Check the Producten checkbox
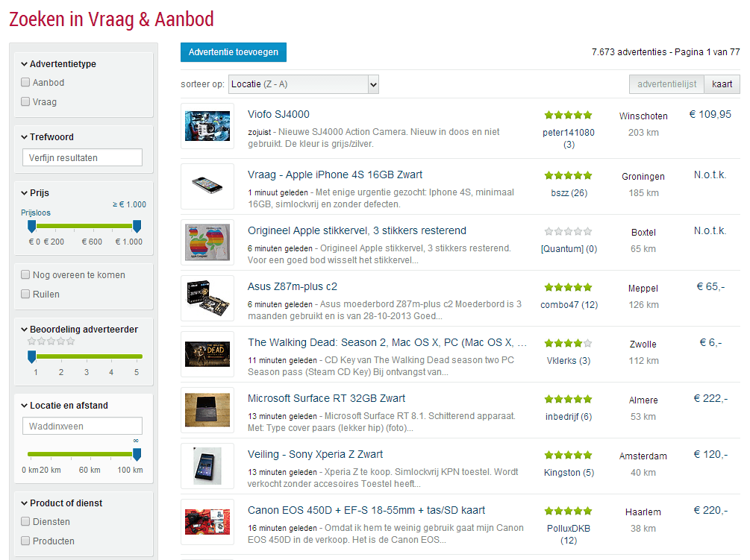The height and width of the screenshot is (560, 750). pyautogui.click(x=25, y=541)
